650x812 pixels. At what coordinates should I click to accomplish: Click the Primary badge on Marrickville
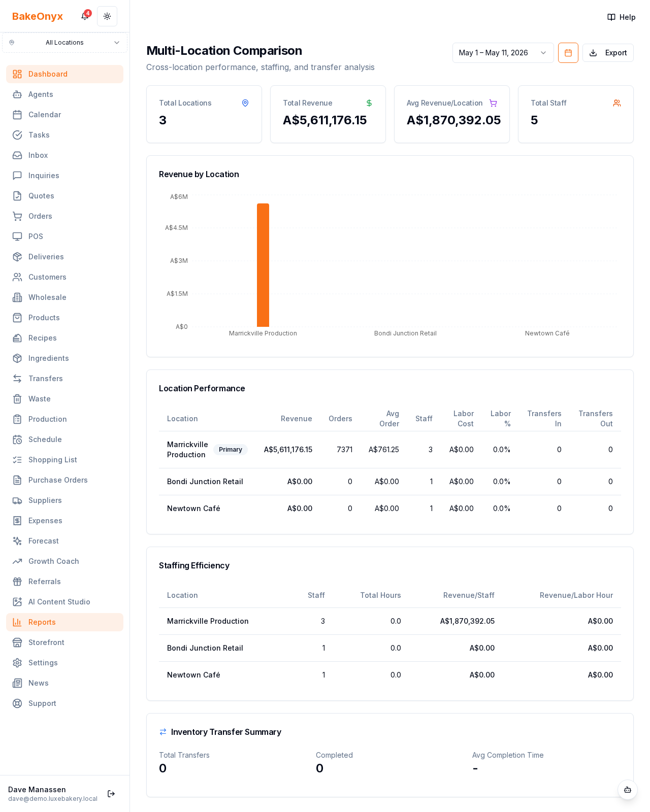231,450
